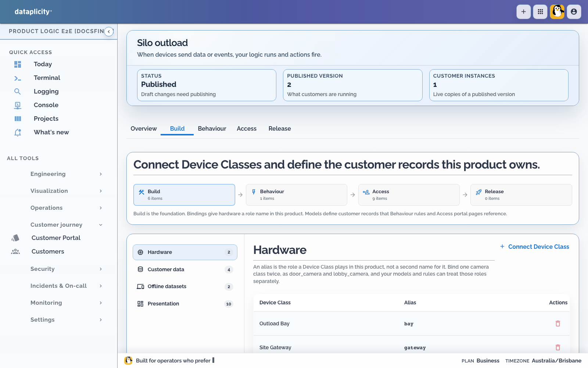This screenshot has height=368, width=588.
Task: Click the Customer Portal icon
Action: (x=15, y=238)
